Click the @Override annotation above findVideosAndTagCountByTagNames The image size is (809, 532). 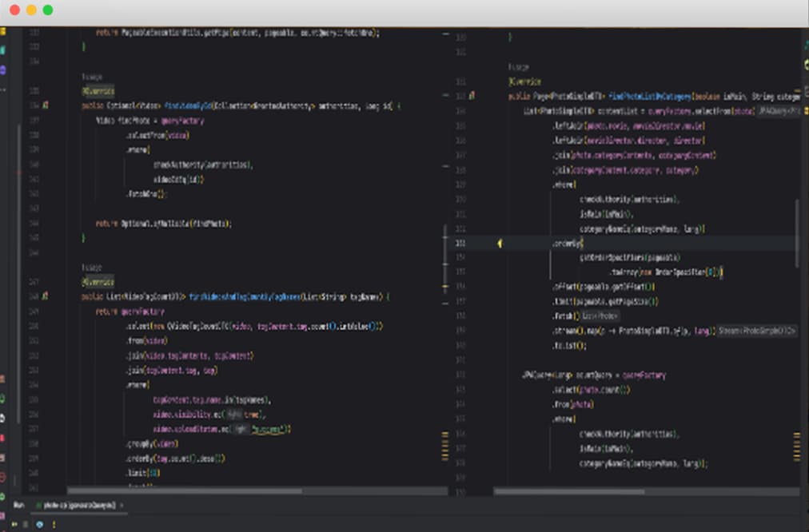98,282
